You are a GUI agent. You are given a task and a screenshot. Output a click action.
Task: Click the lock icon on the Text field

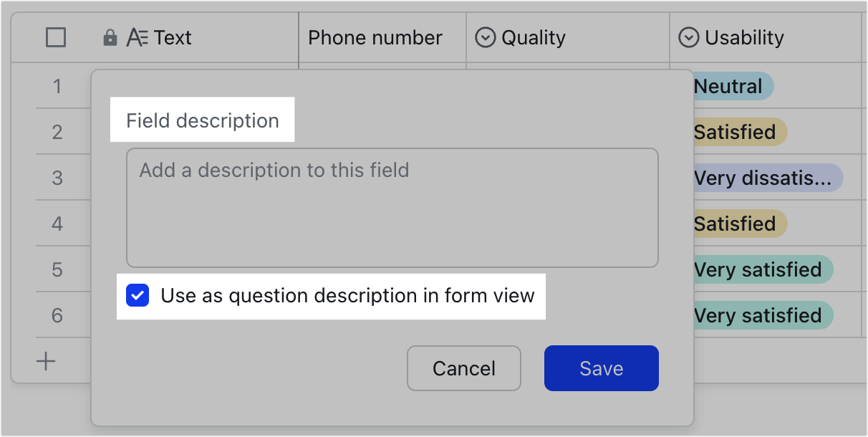click(110, 37)
